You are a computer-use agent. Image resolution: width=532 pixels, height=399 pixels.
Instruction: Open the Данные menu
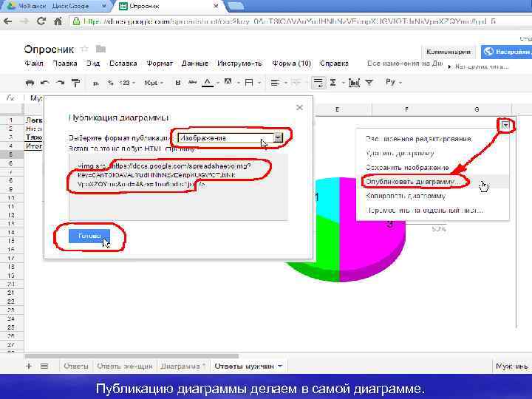coord(195,64)
